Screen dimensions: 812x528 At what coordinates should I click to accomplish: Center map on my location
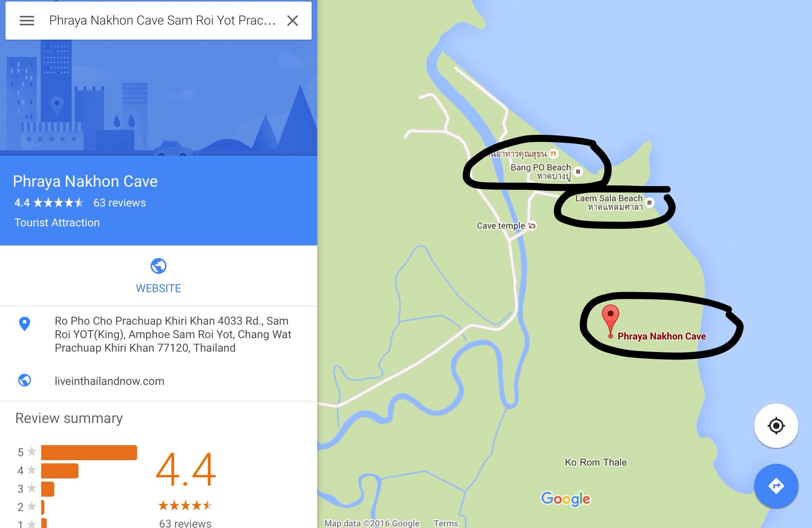pyautogui.click(x=776, y=426)
